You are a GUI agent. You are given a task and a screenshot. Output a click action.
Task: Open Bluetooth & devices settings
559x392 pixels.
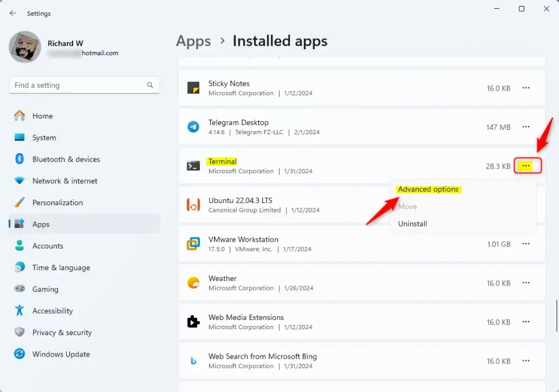pyautogui.click(x=85, y=159)
